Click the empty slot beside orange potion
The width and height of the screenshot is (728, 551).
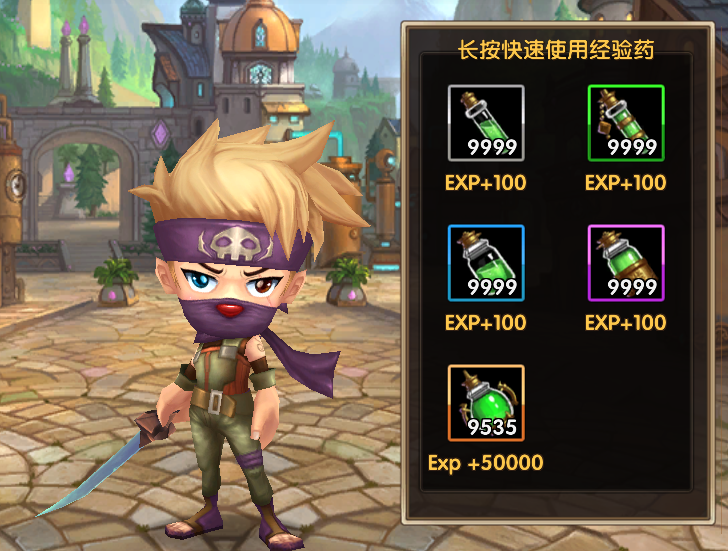(626, 403)
